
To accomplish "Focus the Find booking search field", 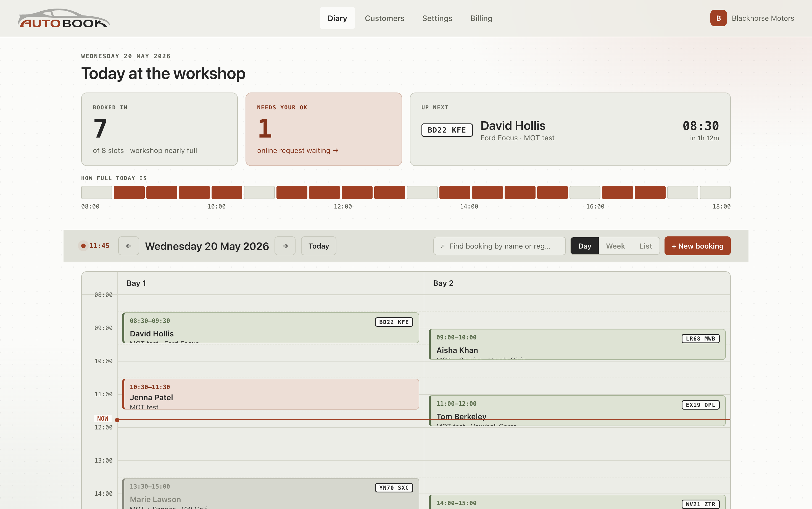I will point(500,246).
